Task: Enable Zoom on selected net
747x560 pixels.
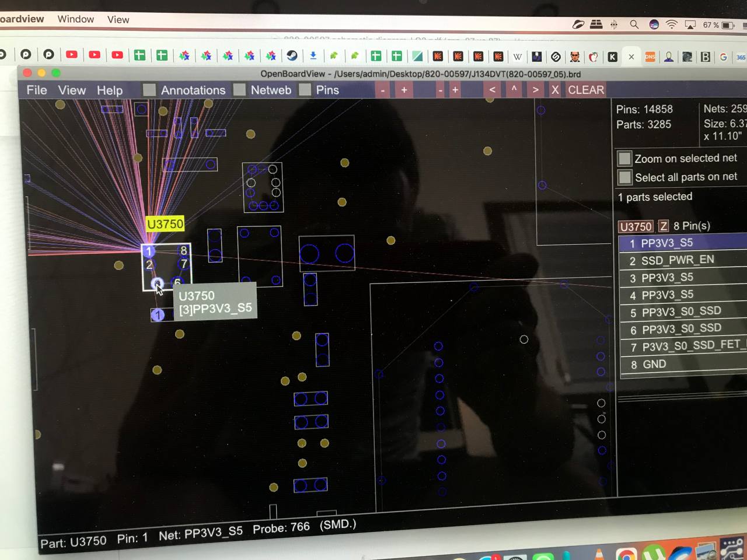Action: [x=624, y=158]
